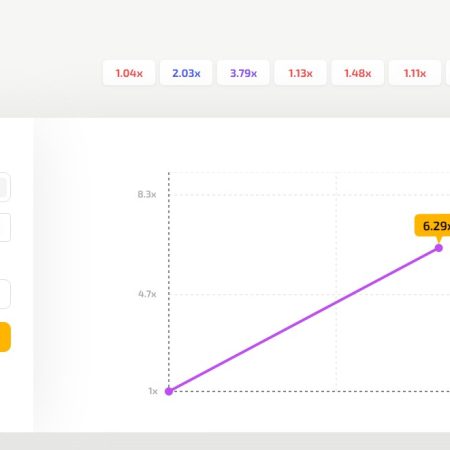Select the 3.79x purple multiplier chip

pos(243,73)
